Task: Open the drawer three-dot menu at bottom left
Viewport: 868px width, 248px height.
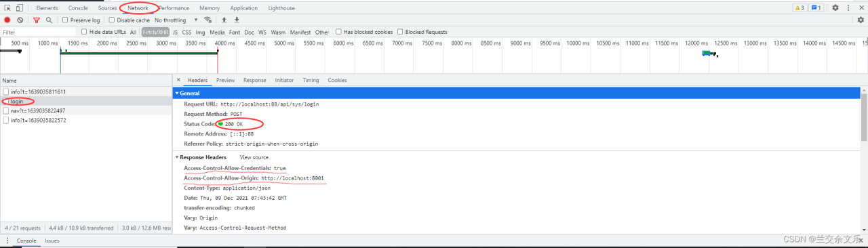Action: coord(7,241)
